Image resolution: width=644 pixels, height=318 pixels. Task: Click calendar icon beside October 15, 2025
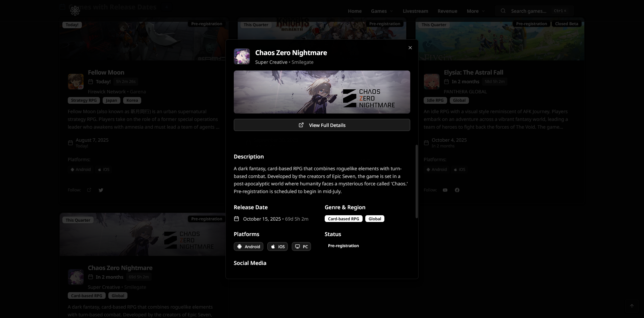point(236,219)
